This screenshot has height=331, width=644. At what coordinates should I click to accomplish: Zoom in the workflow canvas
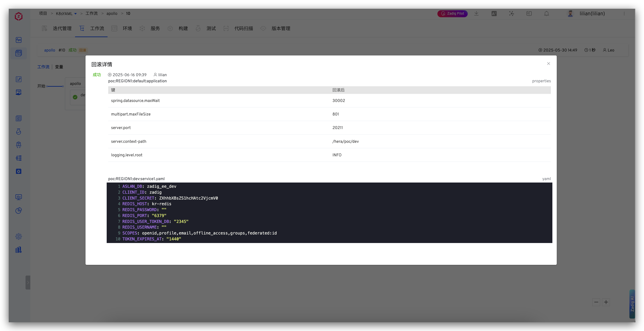[x=606, y=302]
